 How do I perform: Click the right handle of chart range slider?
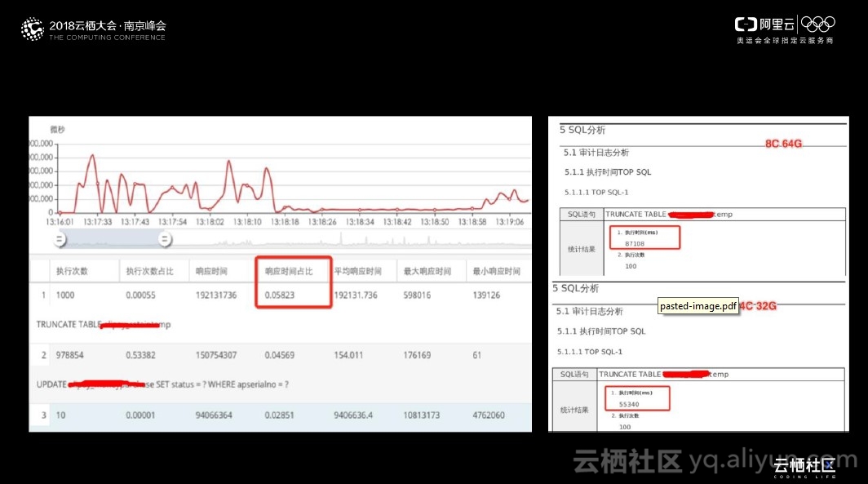pos(165,239)
